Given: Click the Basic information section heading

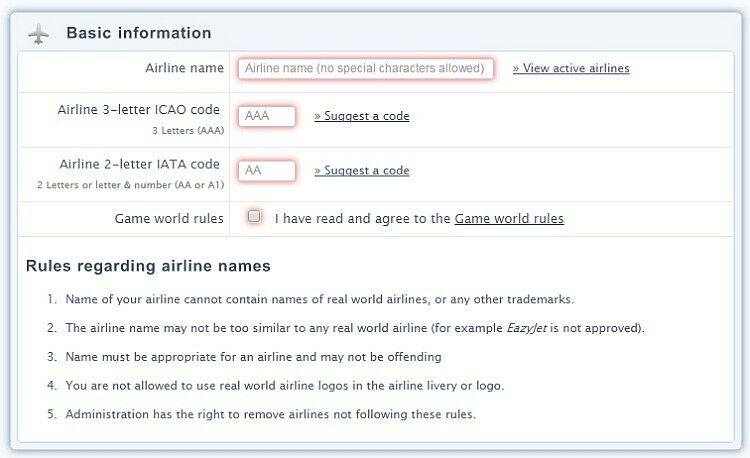Looking at the screenshot, I should (139, 33).
